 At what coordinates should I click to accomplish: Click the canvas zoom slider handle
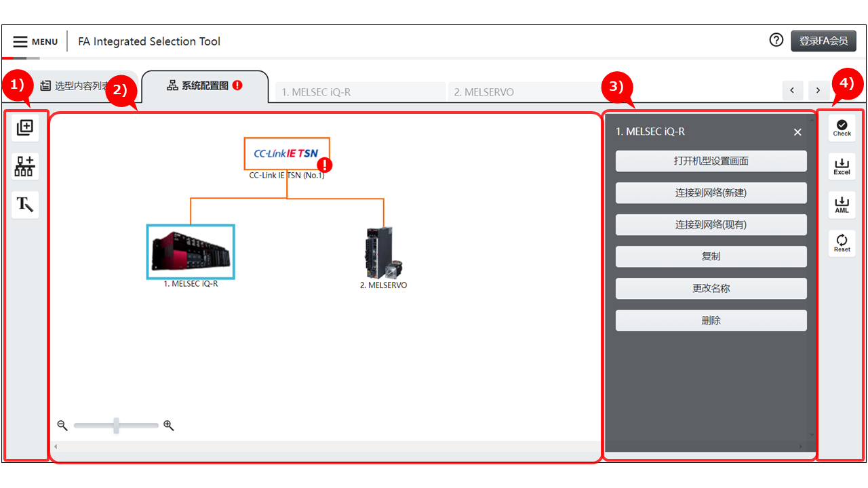tap(117, 426)
